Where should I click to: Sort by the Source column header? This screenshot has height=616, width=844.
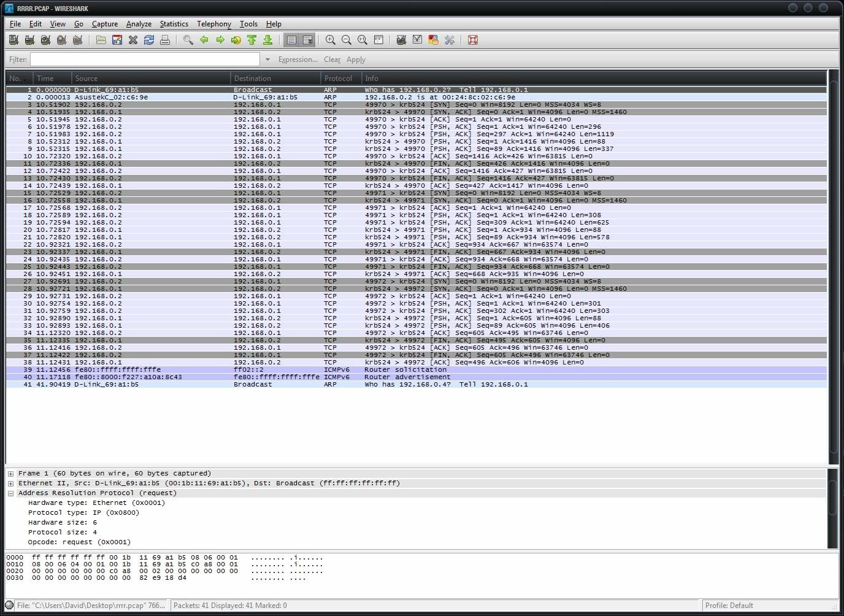152,79
